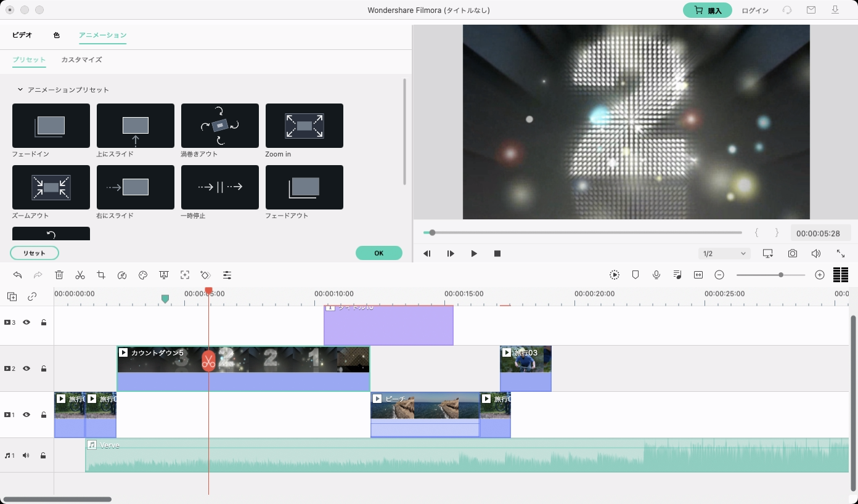Open the audio mixer music-note icon
This screenshot has height=504, width=858.
pos(677,275)
